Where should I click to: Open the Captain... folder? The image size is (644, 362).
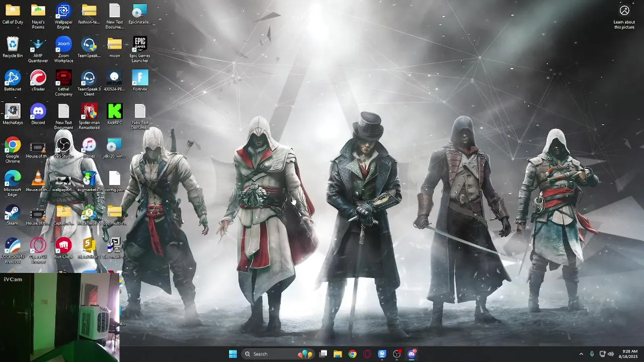[x=63, y=215]
